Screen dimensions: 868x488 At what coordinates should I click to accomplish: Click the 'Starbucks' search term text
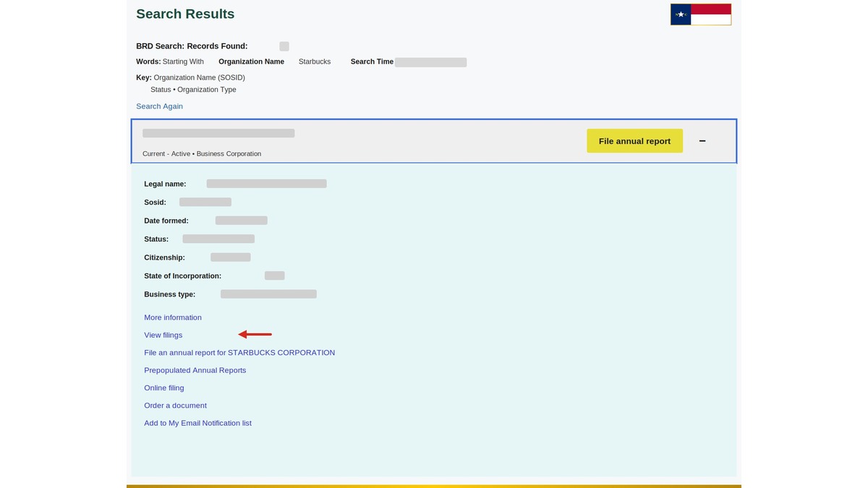(x=315, y=62)
